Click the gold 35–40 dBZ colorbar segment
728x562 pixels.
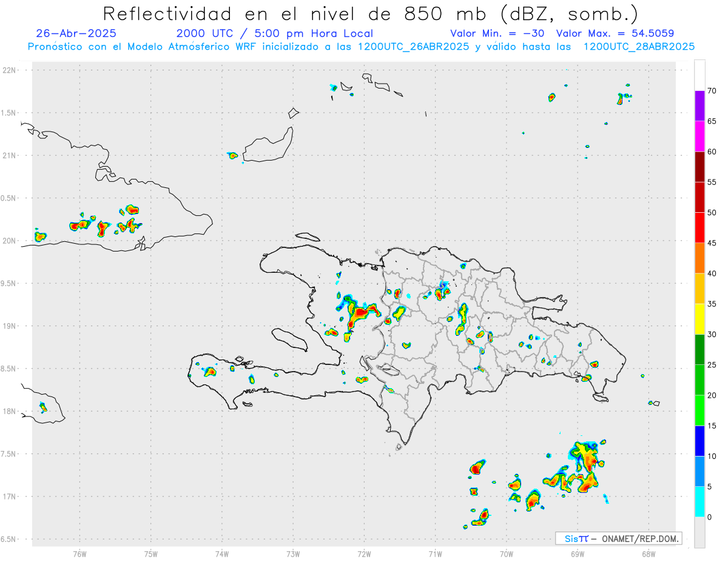699,289
